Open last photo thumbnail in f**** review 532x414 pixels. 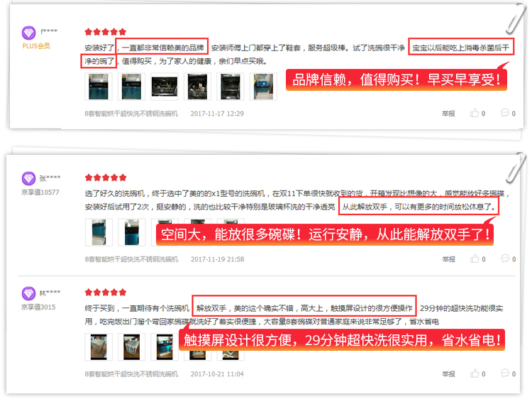[x=263, y=87]
